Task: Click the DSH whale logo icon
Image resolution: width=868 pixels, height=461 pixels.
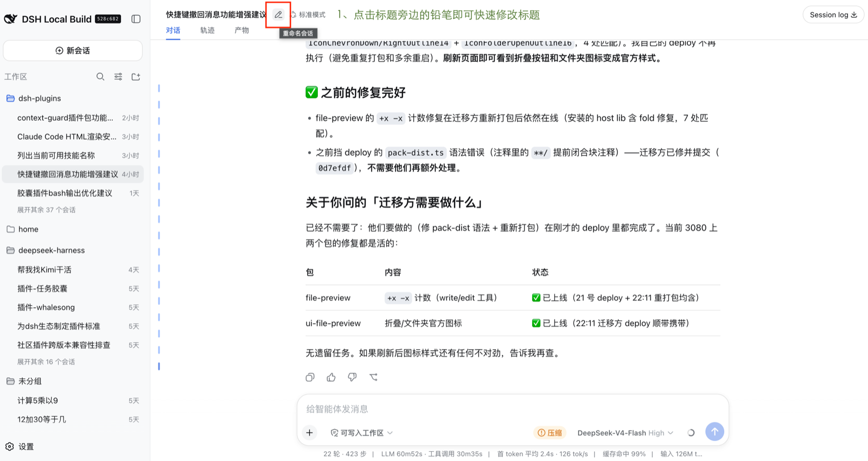Action: pos(11,19)
